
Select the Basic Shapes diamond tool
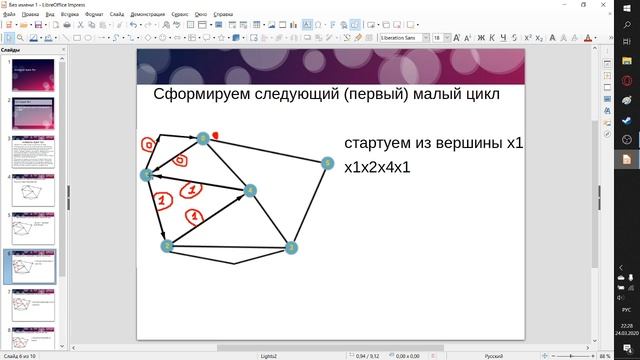point(147,38)
